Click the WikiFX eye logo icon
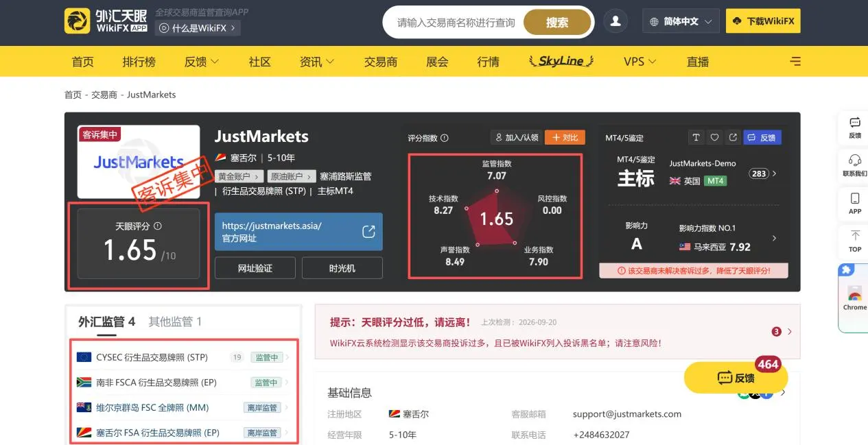 [x=78, y=21]
